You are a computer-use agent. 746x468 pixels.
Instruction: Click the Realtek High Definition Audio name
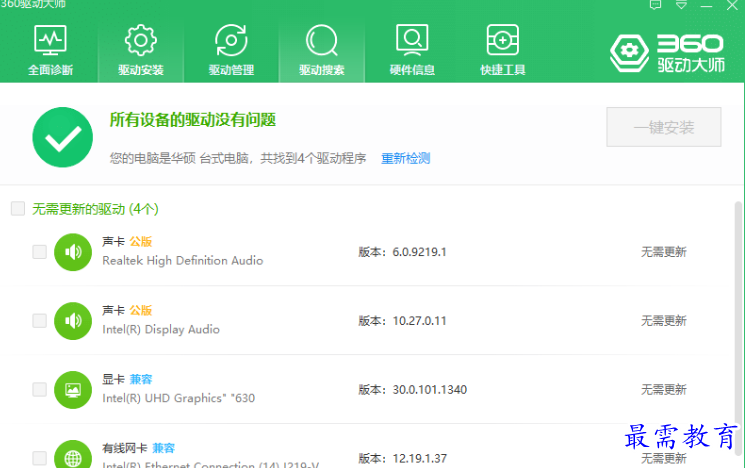183,261
